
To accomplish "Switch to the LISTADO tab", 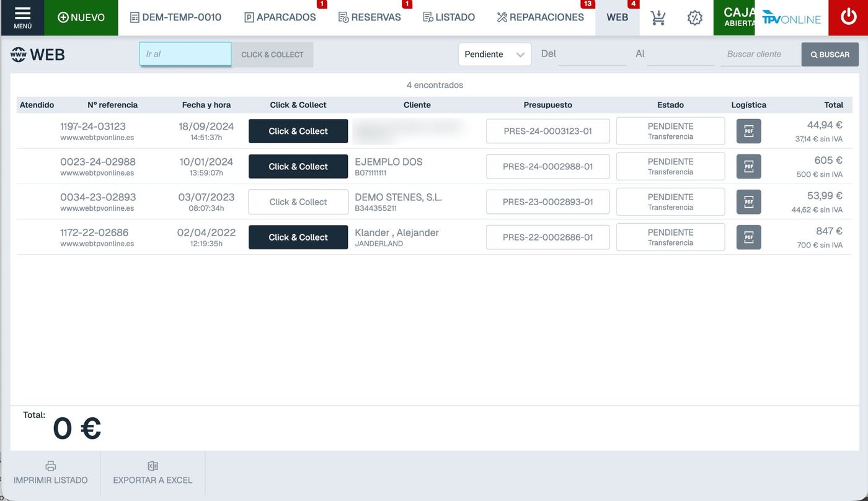I will (x=449, y=17).
